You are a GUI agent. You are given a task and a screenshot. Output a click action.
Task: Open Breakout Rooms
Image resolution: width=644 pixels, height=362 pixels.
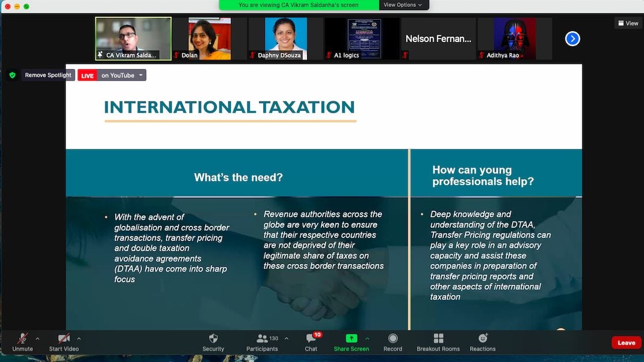[x=438, y=339]
